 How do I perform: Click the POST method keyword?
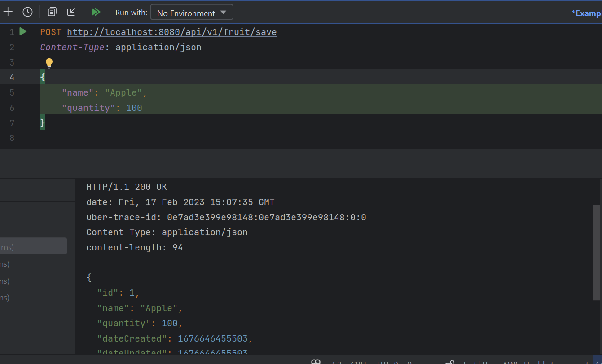coord(51,32)
